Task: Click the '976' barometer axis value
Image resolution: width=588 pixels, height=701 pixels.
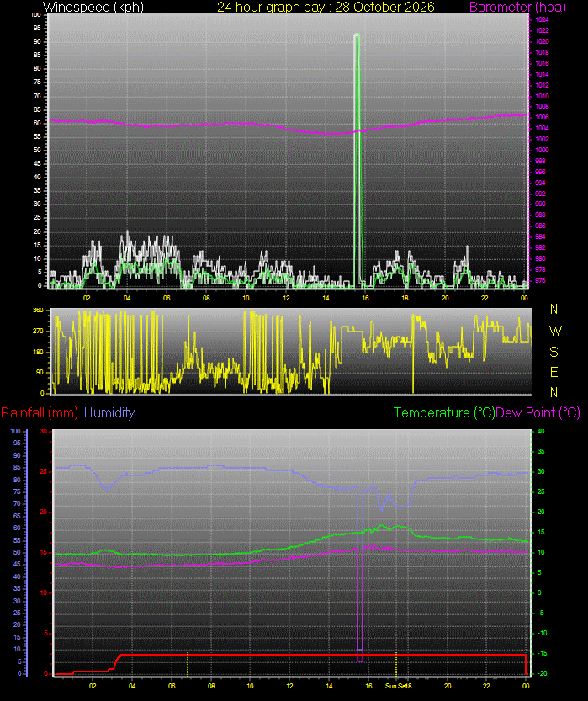Action: click(540, 281)
